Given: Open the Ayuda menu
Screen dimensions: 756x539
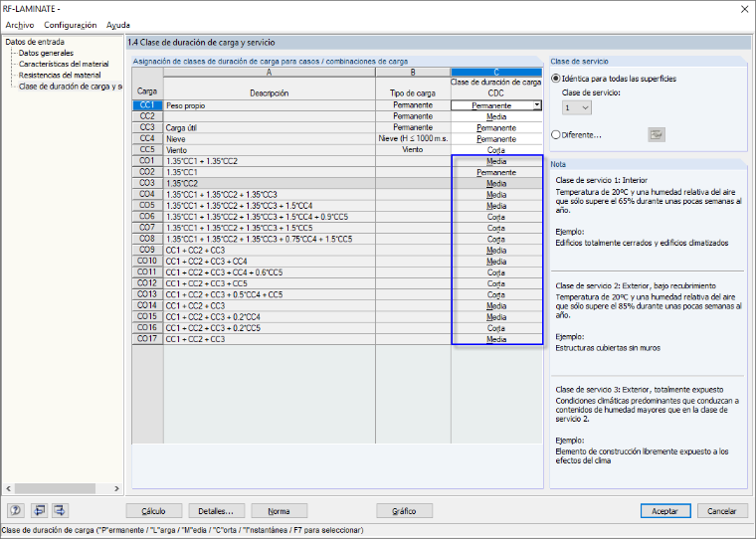Looking at the screenshot, I should point(118,25).
